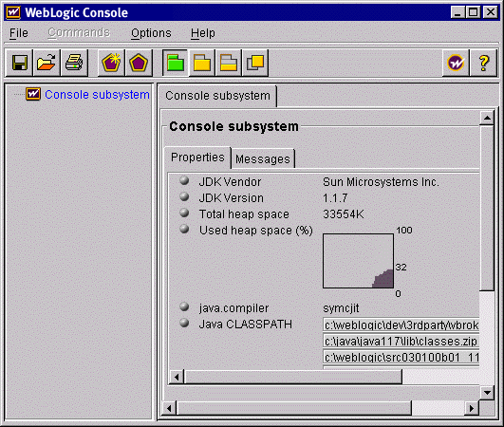Click the JDK Vendor bullet indicator
The image size is (504, 427).
[184, 180]
